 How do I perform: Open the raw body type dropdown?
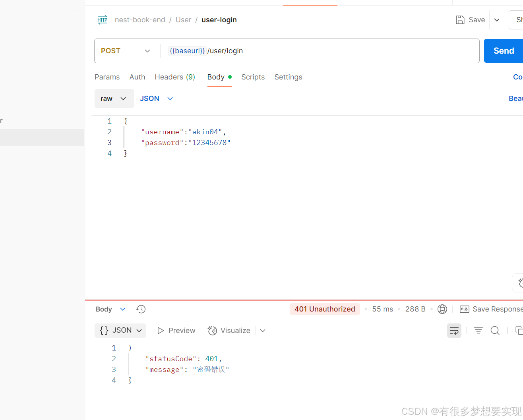114,99
